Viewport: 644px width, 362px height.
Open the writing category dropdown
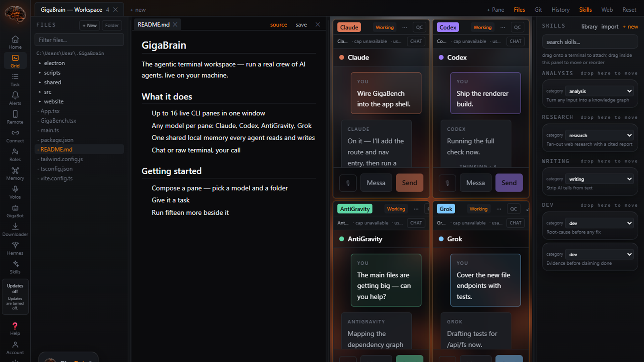pyautogui.click(x=600, y=179)
